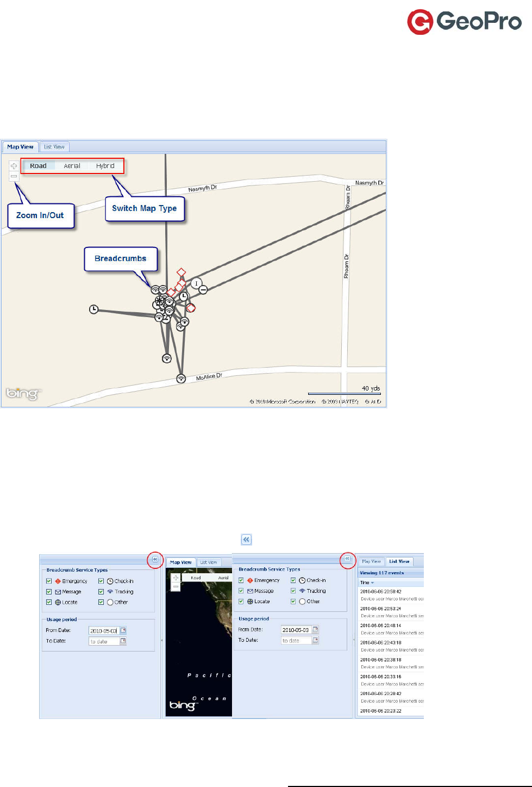Click splitter handle between filter panel and satellite map
Image resolution: width=532 pixels, height=787 pixels.
click(162, 641)
